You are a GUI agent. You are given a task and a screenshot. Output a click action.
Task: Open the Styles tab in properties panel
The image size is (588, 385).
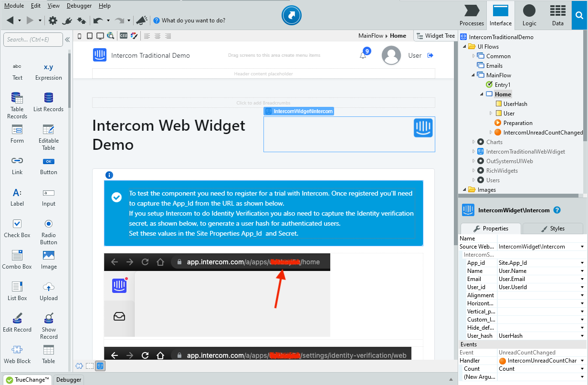pyautogui.click(x=553, y=229)
